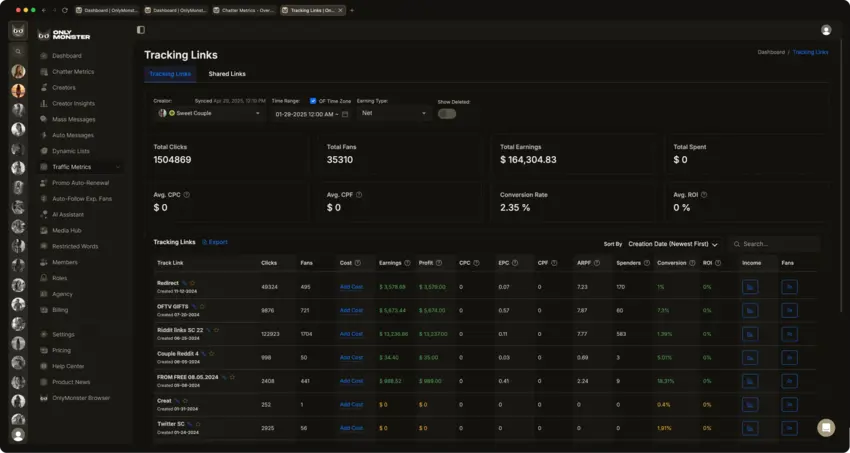Open the Time Range date picker field
Viewport: 850px width, 453px height.
pos(311,114)
